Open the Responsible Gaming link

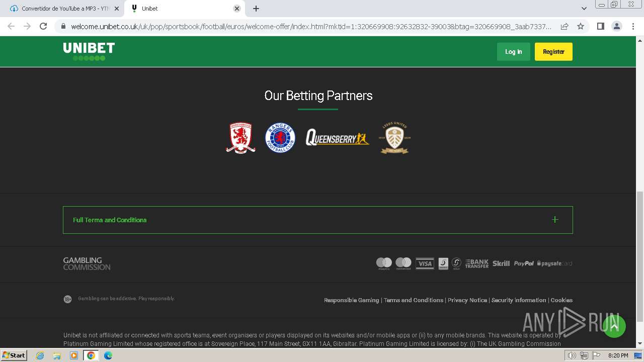[x=351, y=300]
